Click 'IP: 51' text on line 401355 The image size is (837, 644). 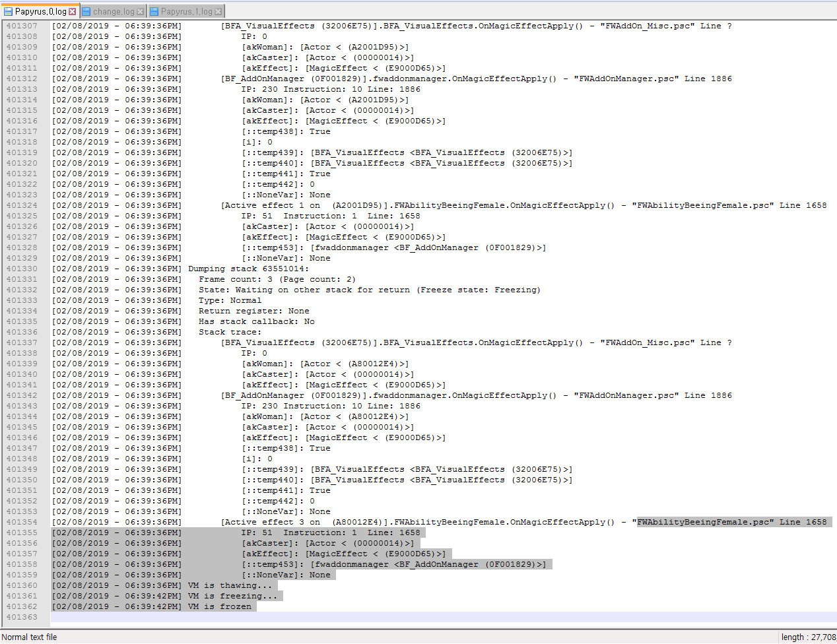[x=256, y=532]
